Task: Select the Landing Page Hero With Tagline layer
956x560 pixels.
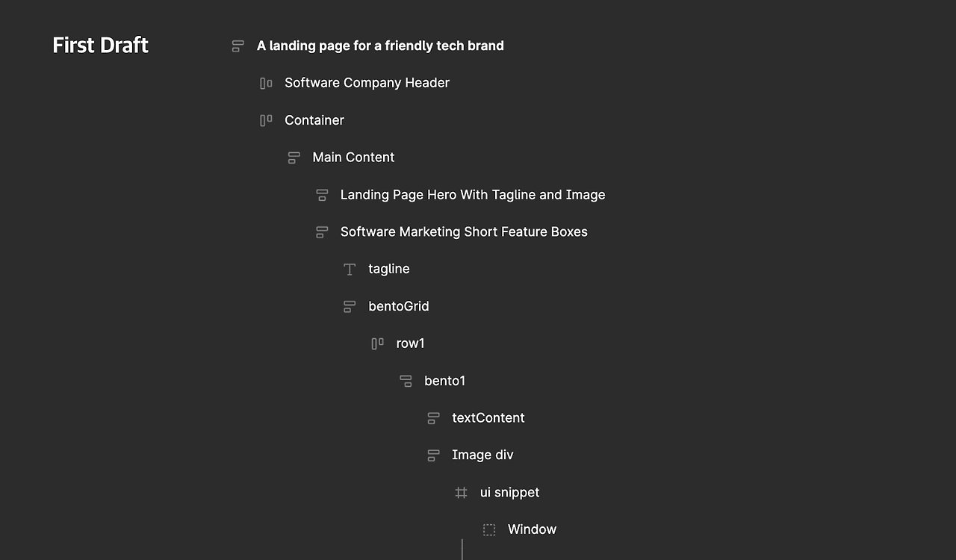Action: click(x=473, y=195)
